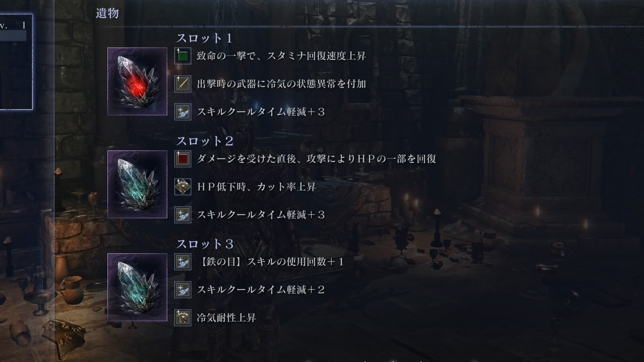The height and width of the screenshot is (362, 644).
Task: Click the 遺物 section title
Action: 107,13
